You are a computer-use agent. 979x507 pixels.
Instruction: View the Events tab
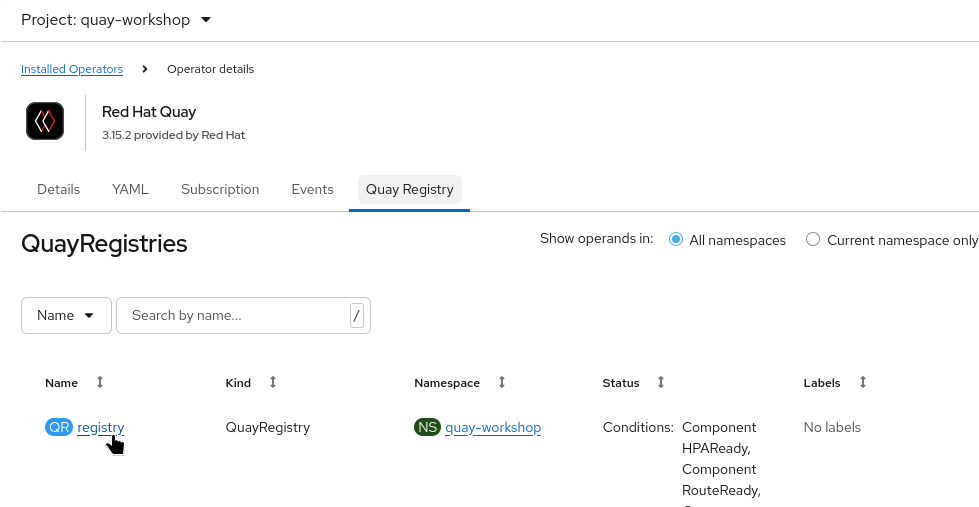[x=312, y=189]
